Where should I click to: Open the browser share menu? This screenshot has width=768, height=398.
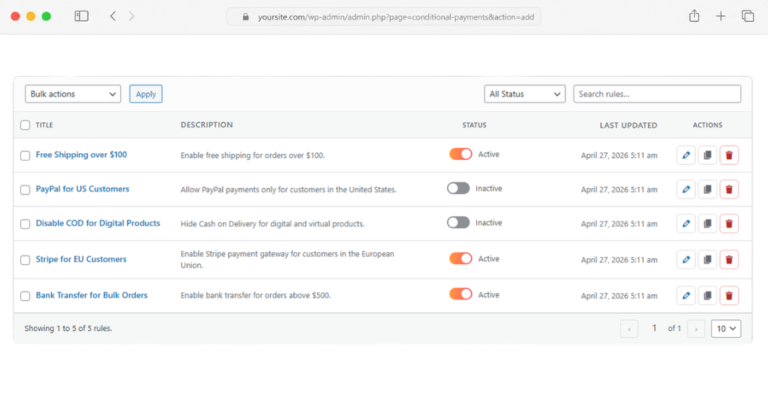694,16
